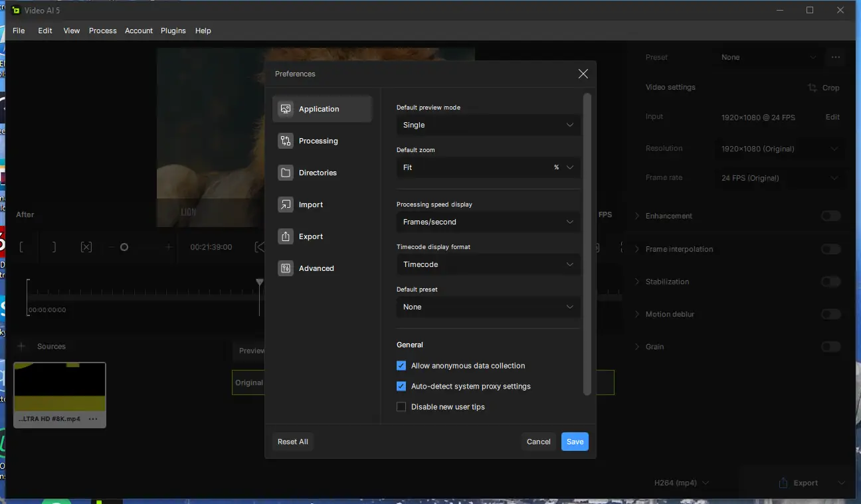Click the Preferences dialog vertical scrollbar
The height and width of the screenshot is (504, 861).
[x=587, y=244]
